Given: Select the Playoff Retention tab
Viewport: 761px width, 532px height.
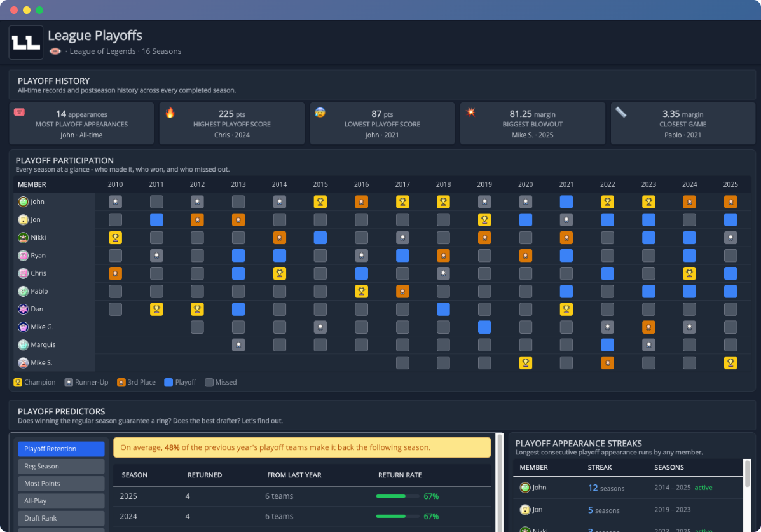Looking at the screenshot, I should [x=61, y=449].
